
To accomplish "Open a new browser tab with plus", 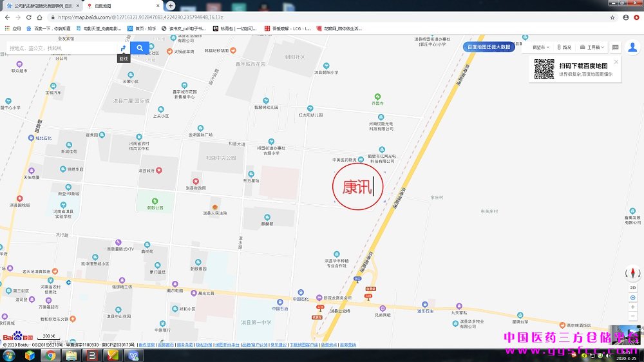I will tap(171, 5).
